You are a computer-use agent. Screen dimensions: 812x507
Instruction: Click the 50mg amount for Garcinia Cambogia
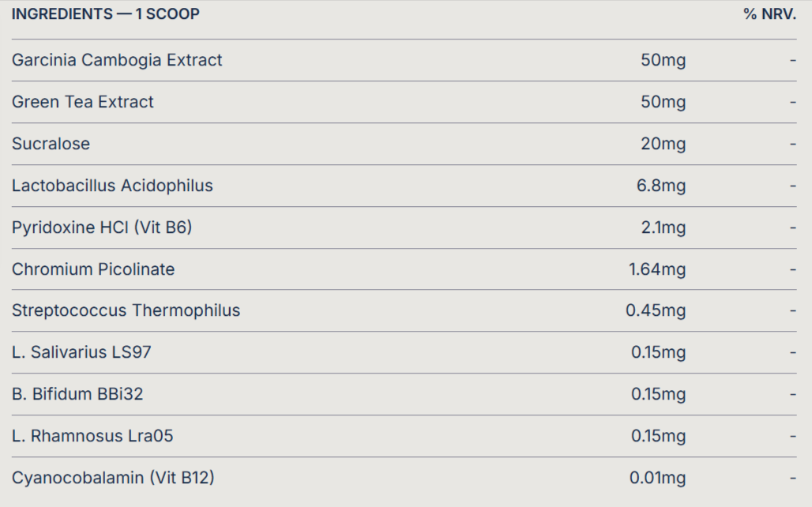[663, 60]
